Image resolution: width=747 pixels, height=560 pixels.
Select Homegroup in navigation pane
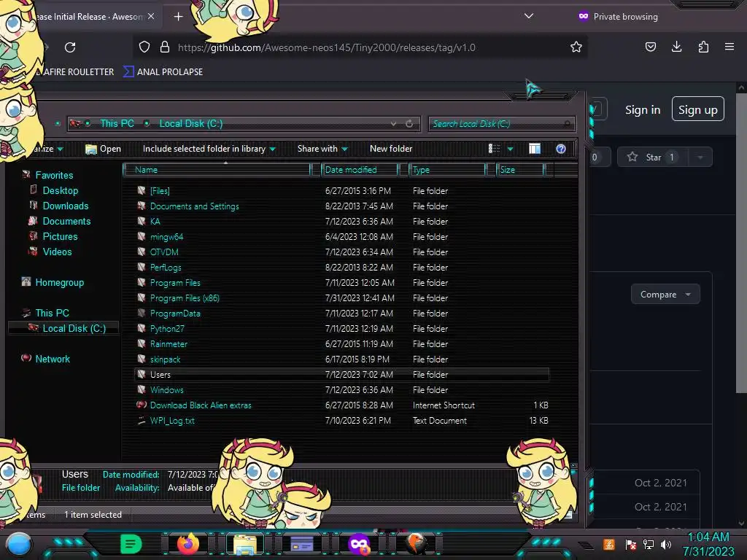pyautogui.click(x=60, y=282)
